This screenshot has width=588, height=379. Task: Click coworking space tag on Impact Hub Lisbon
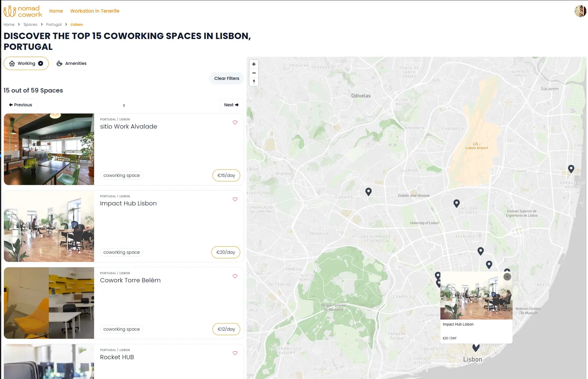121,252
